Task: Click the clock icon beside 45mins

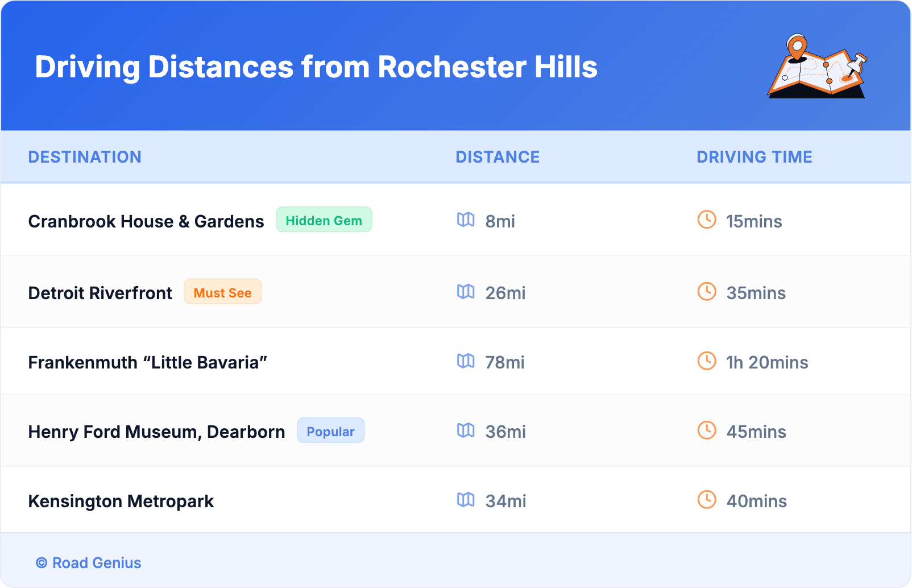Action: click(707, 430)
